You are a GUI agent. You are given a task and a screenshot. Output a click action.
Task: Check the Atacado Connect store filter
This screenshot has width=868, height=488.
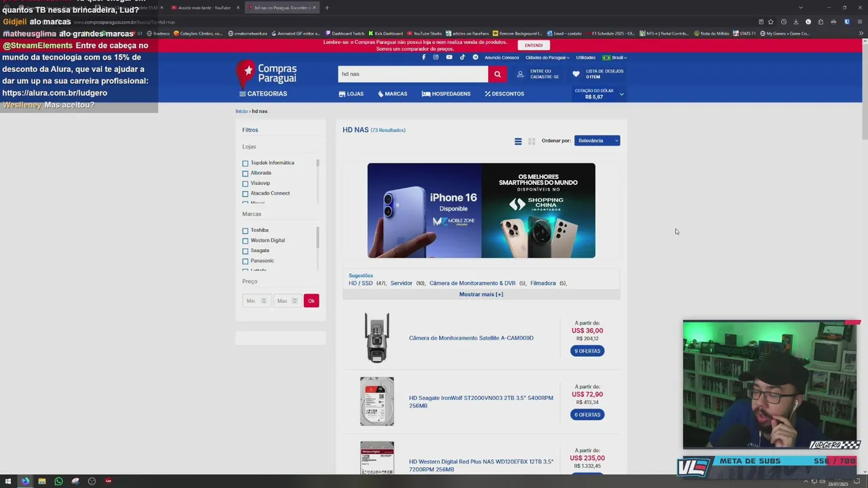pos(245,194)
